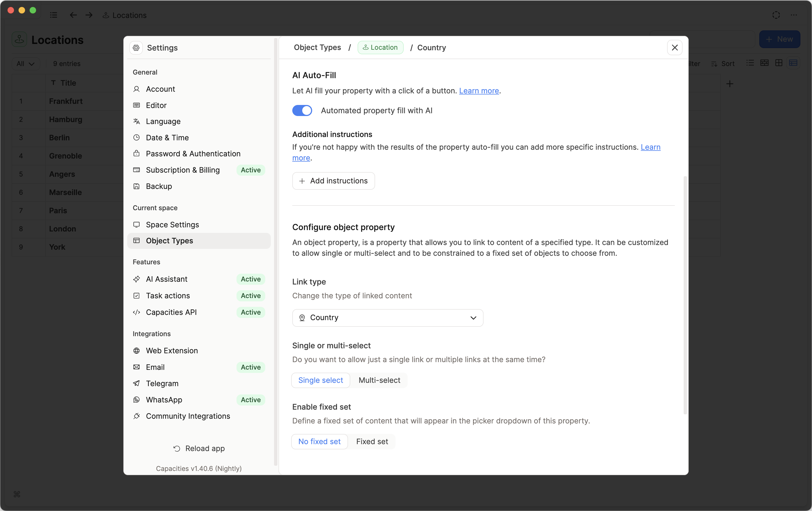This screenshot has width=812, height=511.
Task: Select the London row
Action: click(x=62, y=229)
